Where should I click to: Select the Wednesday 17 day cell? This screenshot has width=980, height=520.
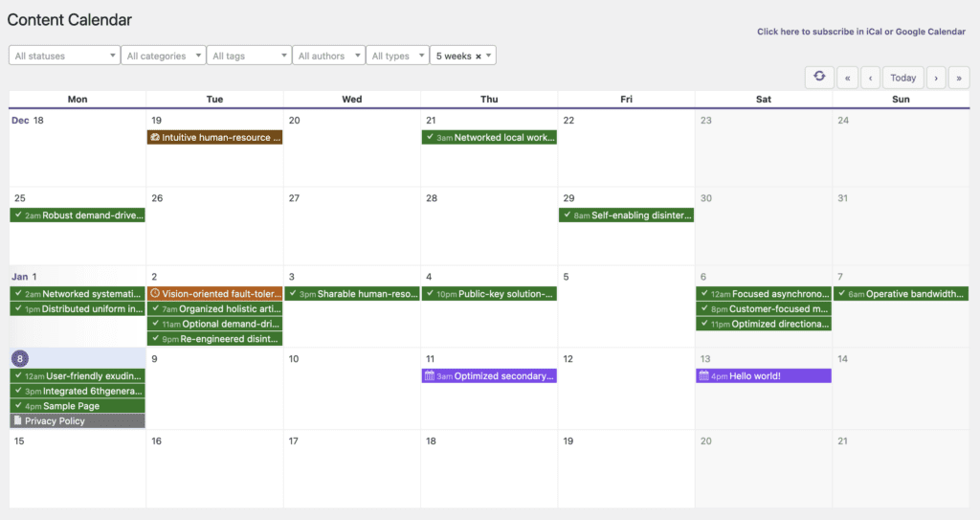[x=352, y=468]
